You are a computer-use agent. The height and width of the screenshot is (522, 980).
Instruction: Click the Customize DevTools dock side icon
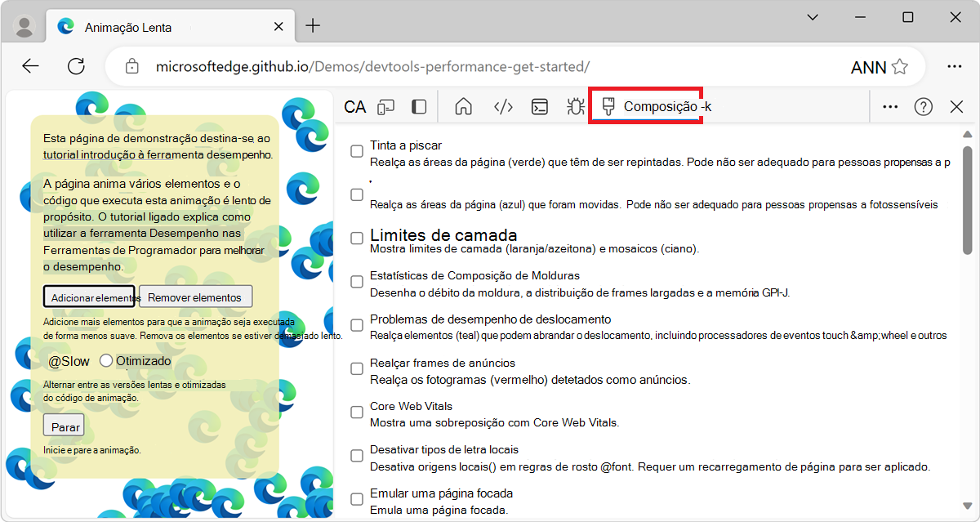pos(418,106)
